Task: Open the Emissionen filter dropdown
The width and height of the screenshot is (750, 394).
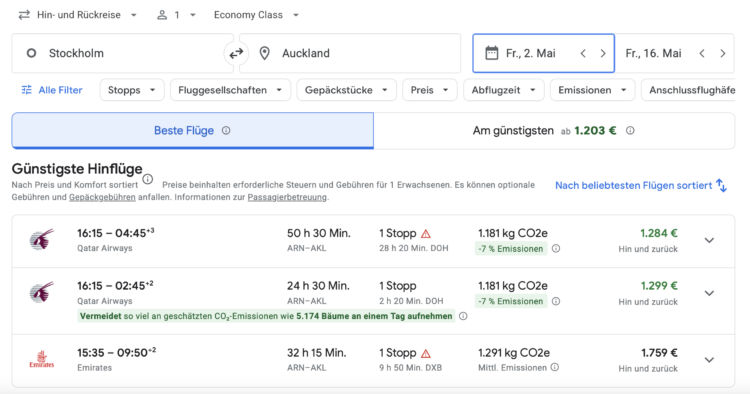Action: pos(592,90)
